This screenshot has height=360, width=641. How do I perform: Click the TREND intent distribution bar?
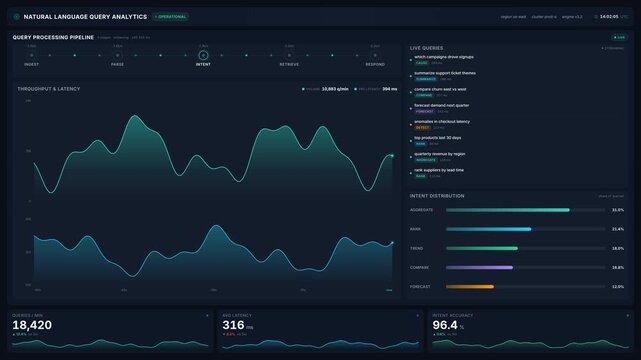coord(482,248)
